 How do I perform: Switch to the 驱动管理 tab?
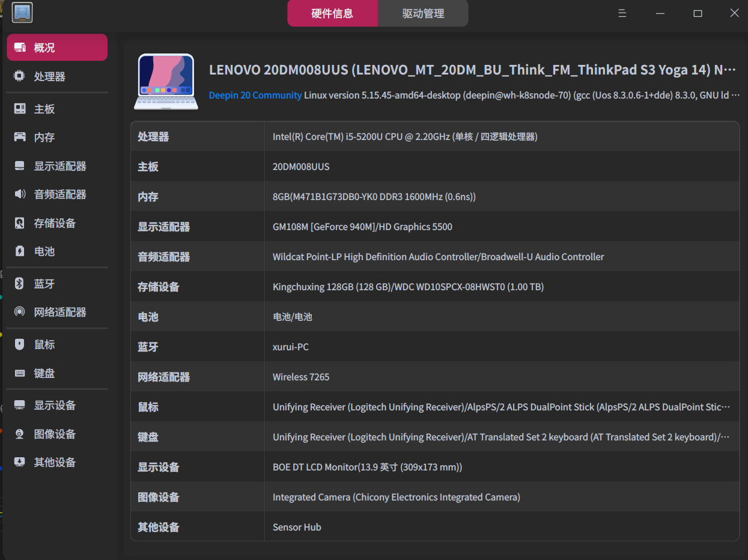tap(424, 13)
